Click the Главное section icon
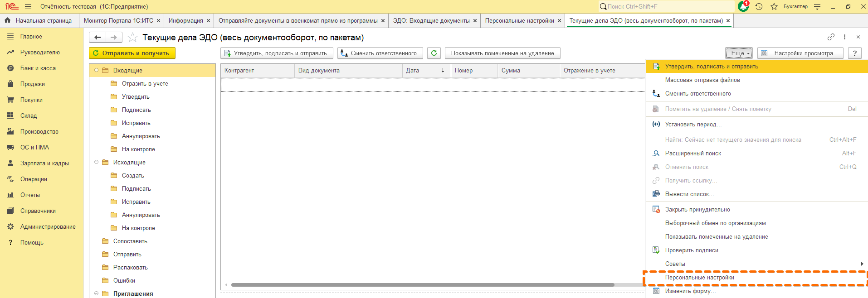868x298 pixels. tap(10, 36)
